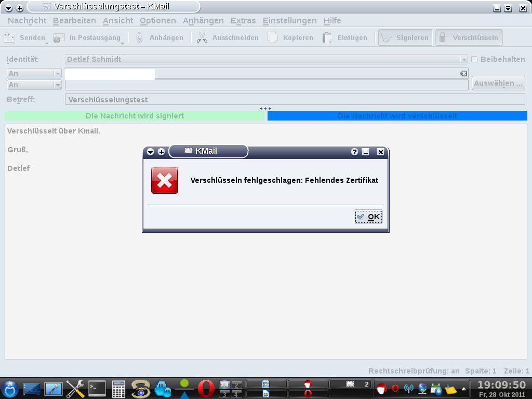
Task: Open the Bearbeiten menu
Action: tap(74, 21)
